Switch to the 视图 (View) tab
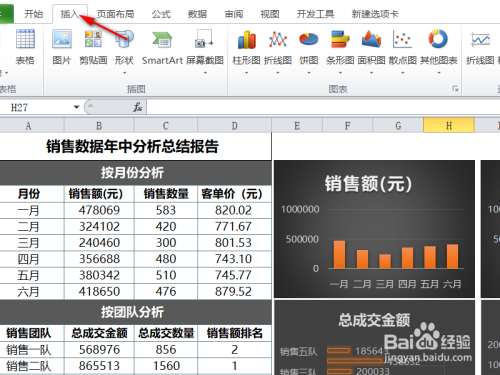 (x=269, y=14)
